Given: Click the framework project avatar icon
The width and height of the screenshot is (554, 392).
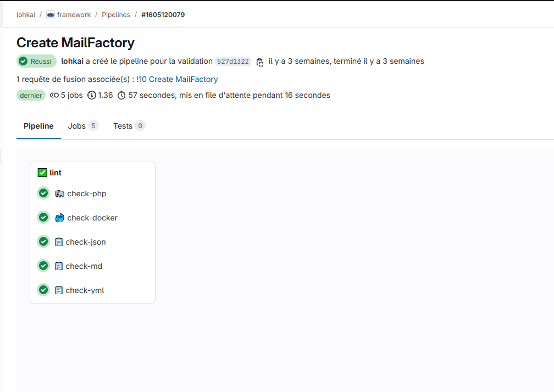Looking at the screenshot, I should tap(51, 15).
